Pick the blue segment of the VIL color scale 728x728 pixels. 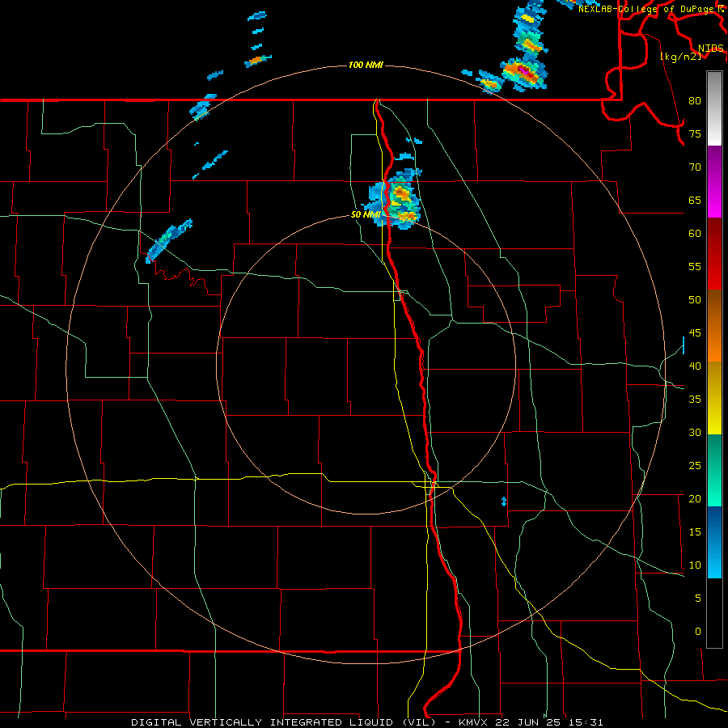pos(714,542)
